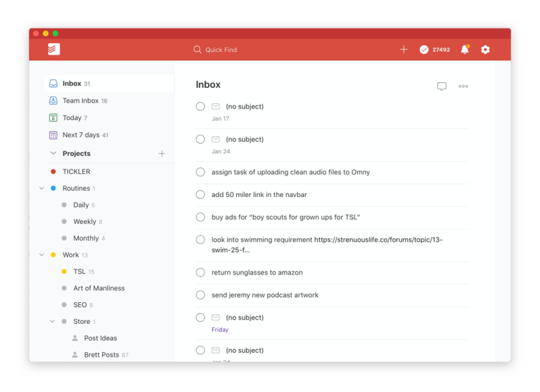Collapse the Routines project tree
540x392 pixels.
42,188
